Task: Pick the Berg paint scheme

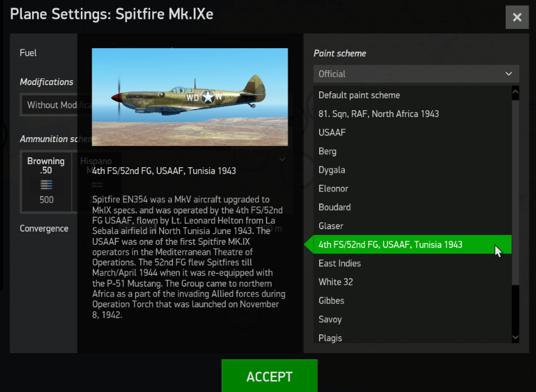Action: tap(328, 152)
